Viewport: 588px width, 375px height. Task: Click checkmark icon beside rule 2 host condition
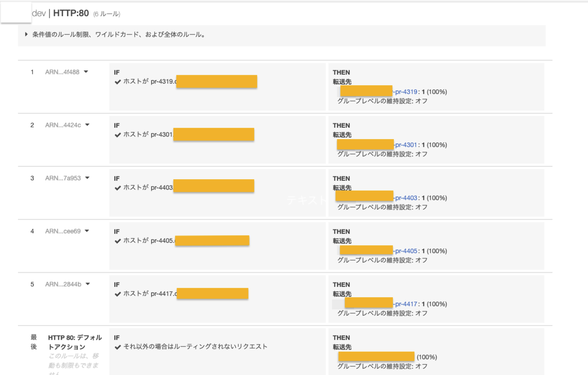(117, 136)
